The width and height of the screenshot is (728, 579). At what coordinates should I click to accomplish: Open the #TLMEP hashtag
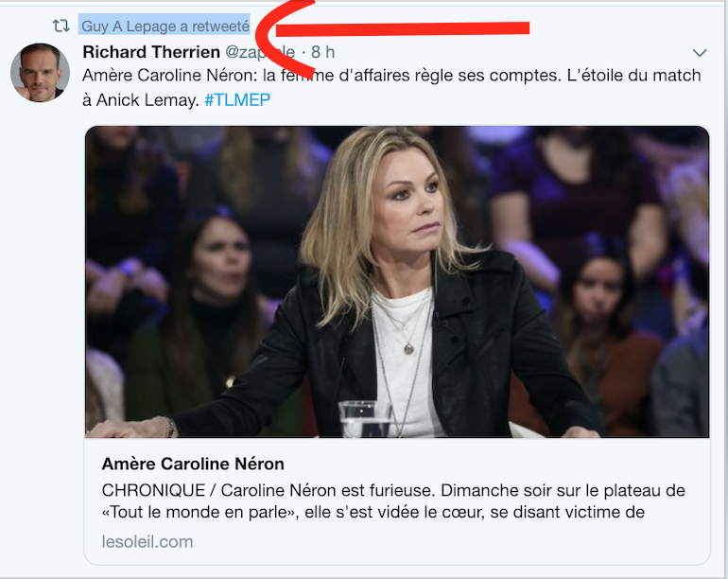click(237, 100)
